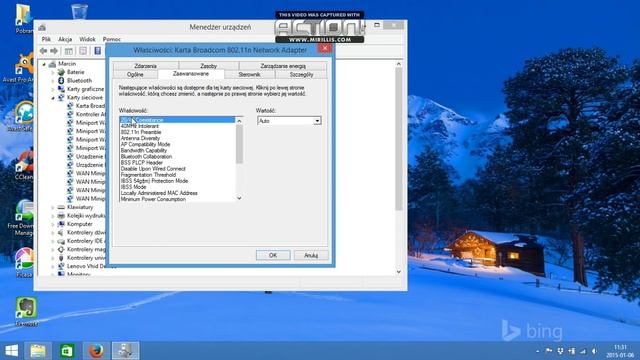Viewport: 640px width, 360px height.
Task: Expand the Komputer node arrow
Action: tap(53, 224)
